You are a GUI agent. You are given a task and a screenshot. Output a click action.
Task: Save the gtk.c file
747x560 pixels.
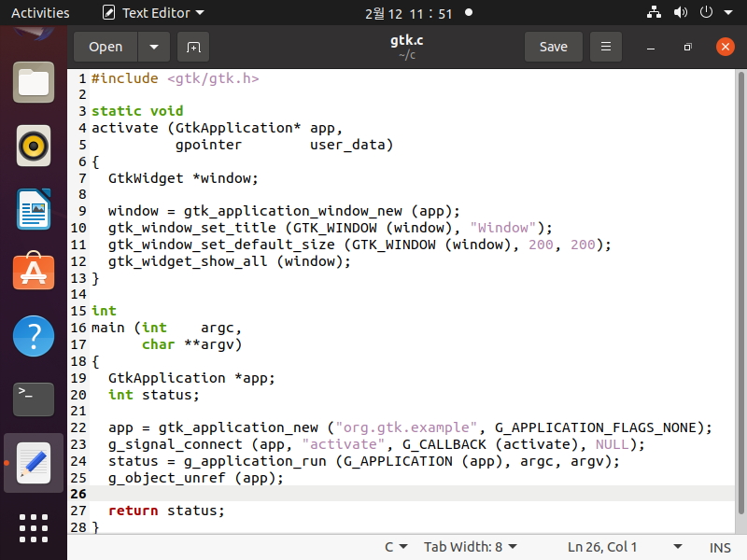(x=553, y=47)
